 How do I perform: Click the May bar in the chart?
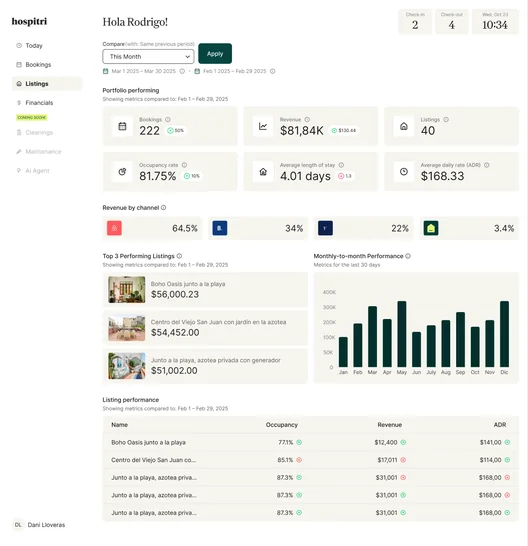pyautogui.click(x=402, y=334)
